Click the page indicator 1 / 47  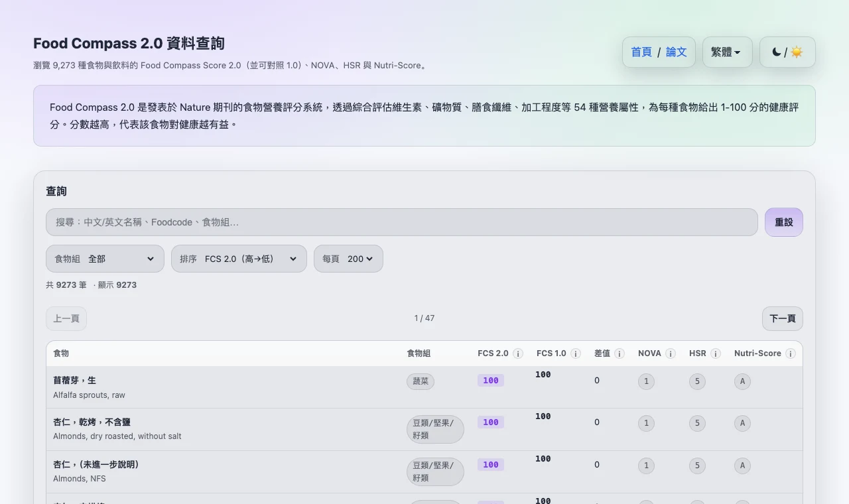point(424,318)
